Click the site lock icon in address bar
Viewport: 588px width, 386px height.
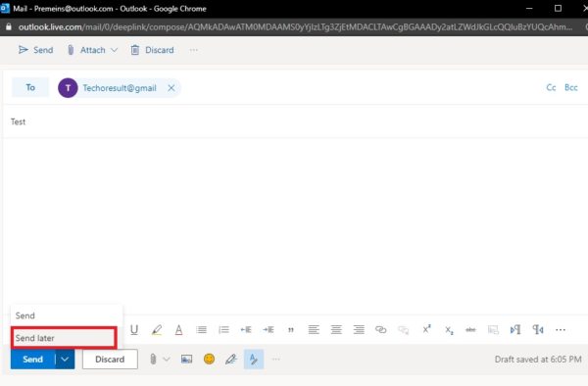pos(8,27)
